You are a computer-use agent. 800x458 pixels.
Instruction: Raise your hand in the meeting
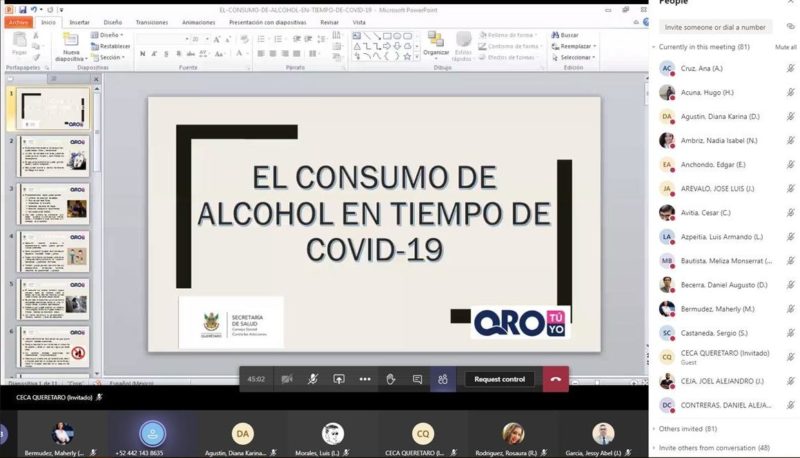click(x=391, y=380)
